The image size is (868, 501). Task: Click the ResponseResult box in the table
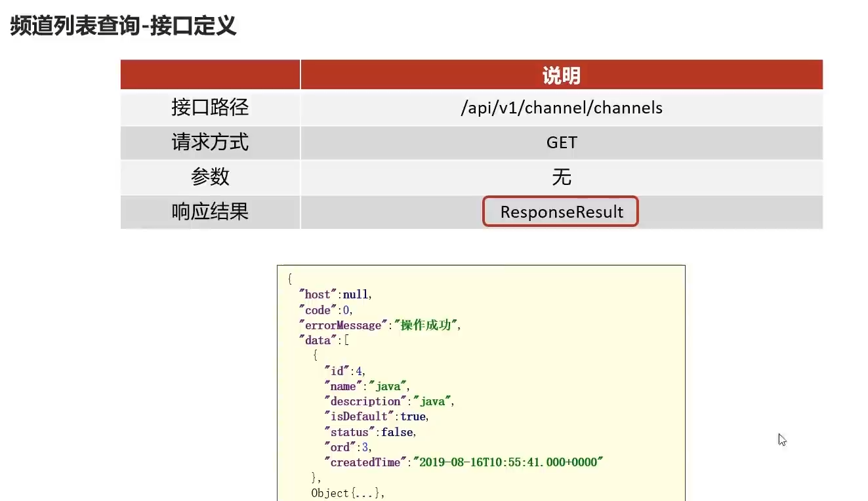pos(560,212)
